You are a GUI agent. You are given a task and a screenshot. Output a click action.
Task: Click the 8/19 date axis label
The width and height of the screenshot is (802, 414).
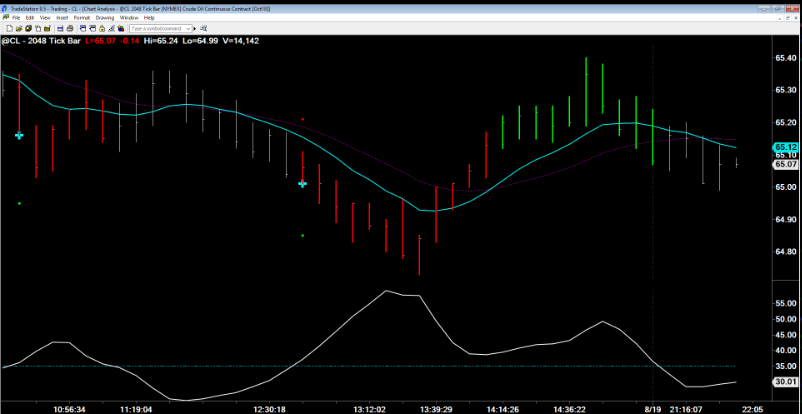click(652, 409)
